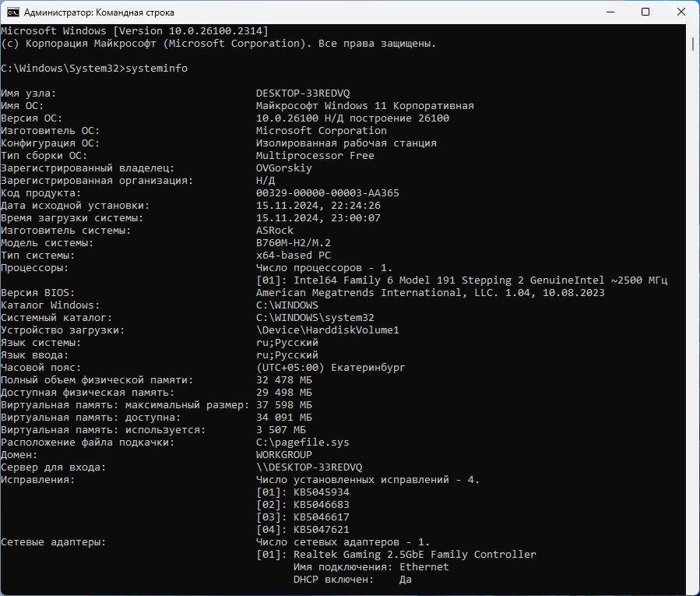Click boot time '15.11.2024, 23:00:07'
The image size is (700, 596).
(x=318, y=218)
